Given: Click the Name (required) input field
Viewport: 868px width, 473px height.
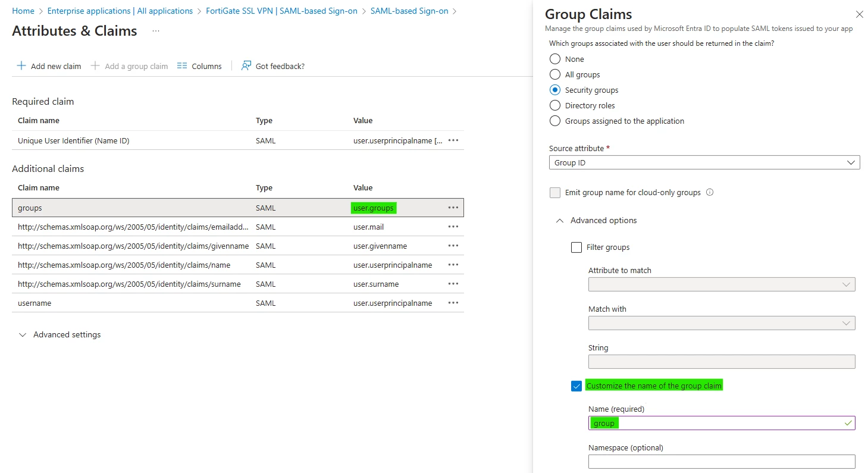Looking at the screenshot, I should 722,423.
